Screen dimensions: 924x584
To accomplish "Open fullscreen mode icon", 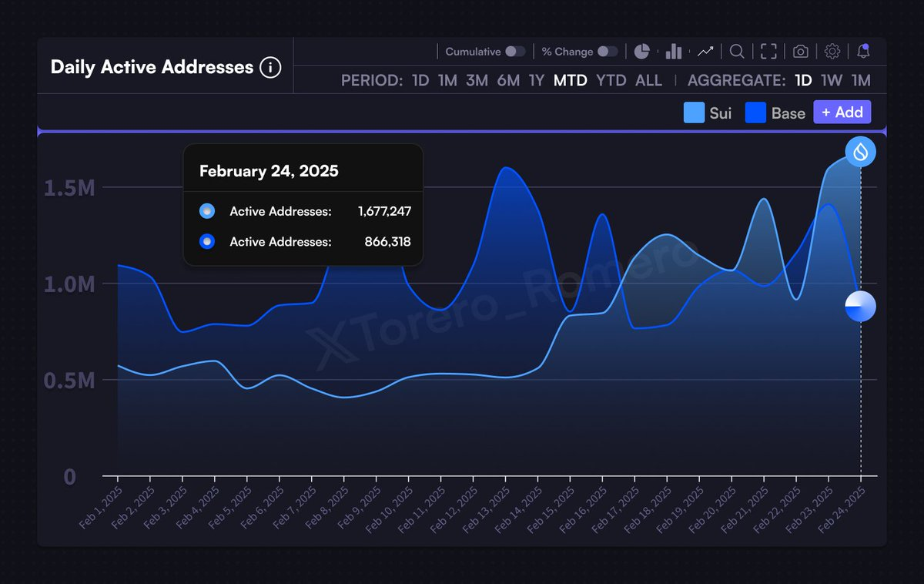I will tap(768, 52).
